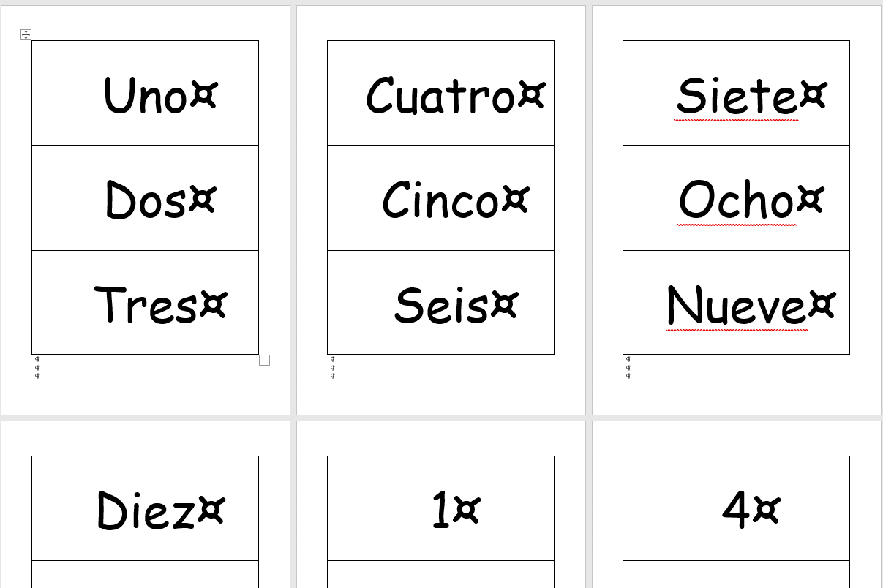Select the Dos table cell
The width and height of the screenshot is (883, 588).
tap(145, 198)
